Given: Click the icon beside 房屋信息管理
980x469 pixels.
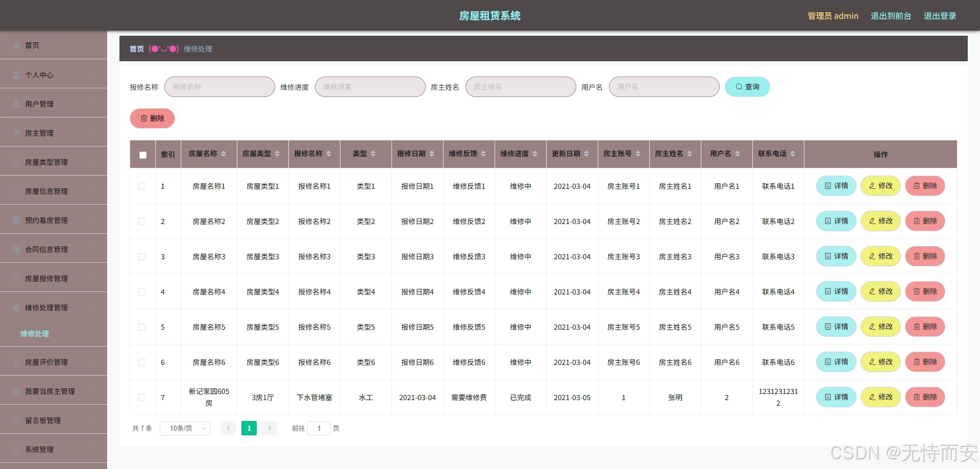Looking at the screenshot, I should coord(16,191).
